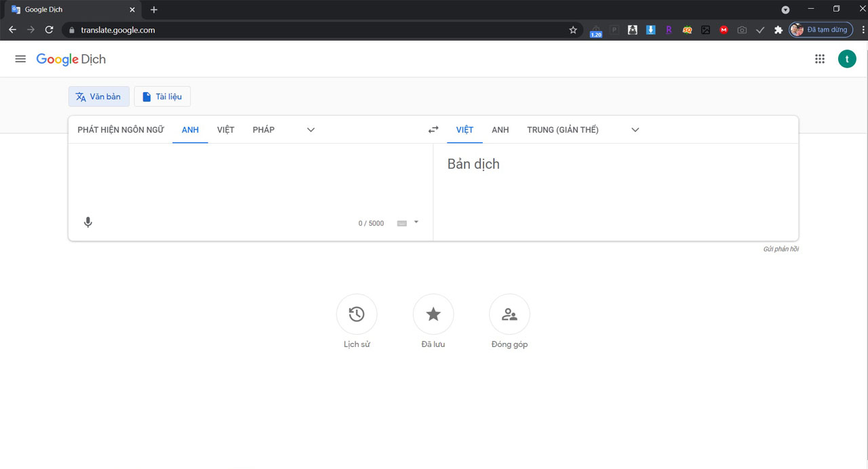
Task: Open the keyboard input method dropdown arrow
Action: click(x=416, y=222)
